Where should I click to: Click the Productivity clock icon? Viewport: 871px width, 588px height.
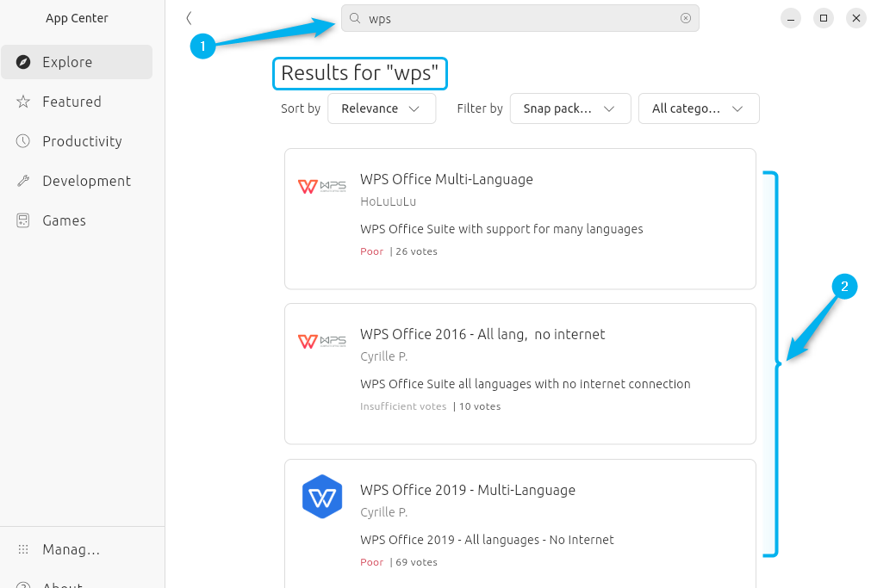[23, 140]
